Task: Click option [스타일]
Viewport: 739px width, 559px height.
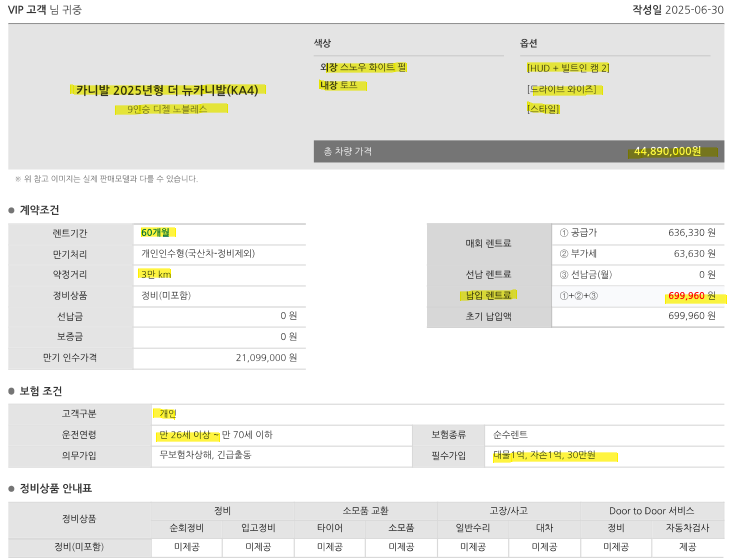Action: click(543, 109)
